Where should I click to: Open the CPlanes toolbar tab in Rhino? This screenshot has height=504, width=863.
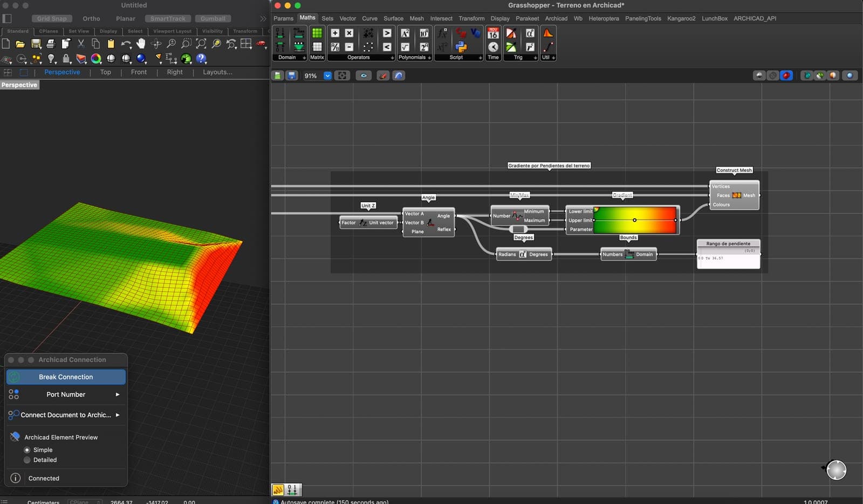[49, 31]
